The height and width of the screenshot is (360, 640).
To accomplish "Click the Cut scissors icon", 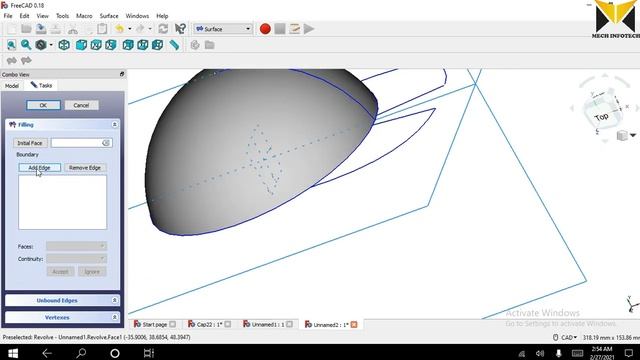I will [x=73, y=29].
